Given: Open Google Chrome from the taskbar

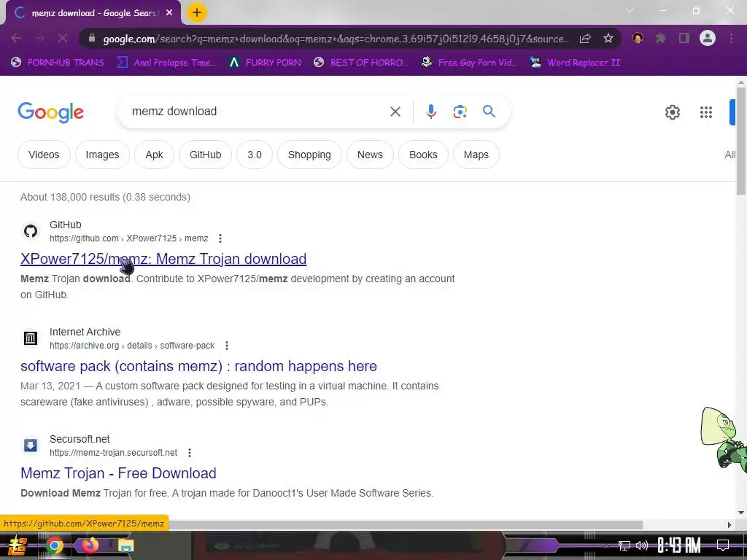Looking at the screenshot, I should [54, 545].
